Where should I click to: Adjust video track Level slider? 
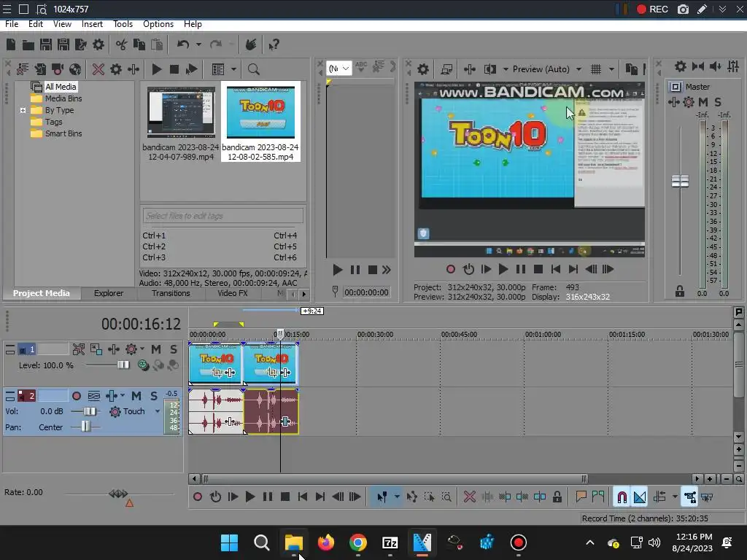(123, 365)
